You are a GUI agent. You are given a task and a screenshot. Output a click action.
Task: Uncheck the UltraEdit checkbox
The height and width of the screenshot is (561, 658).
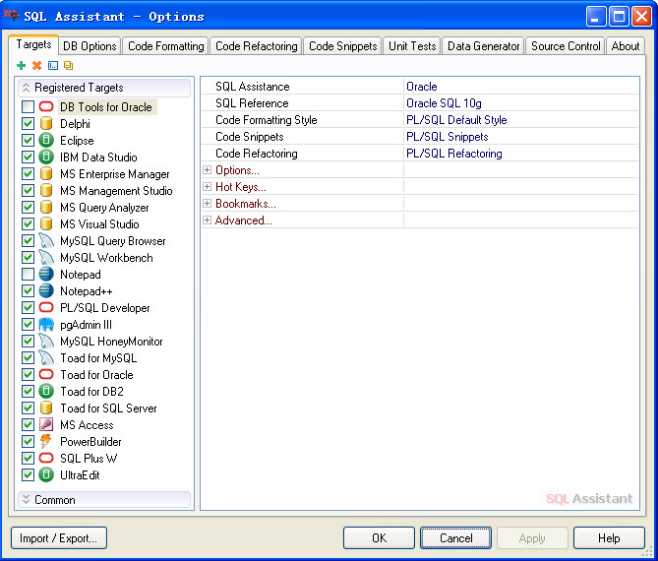[x=28, y=475]
